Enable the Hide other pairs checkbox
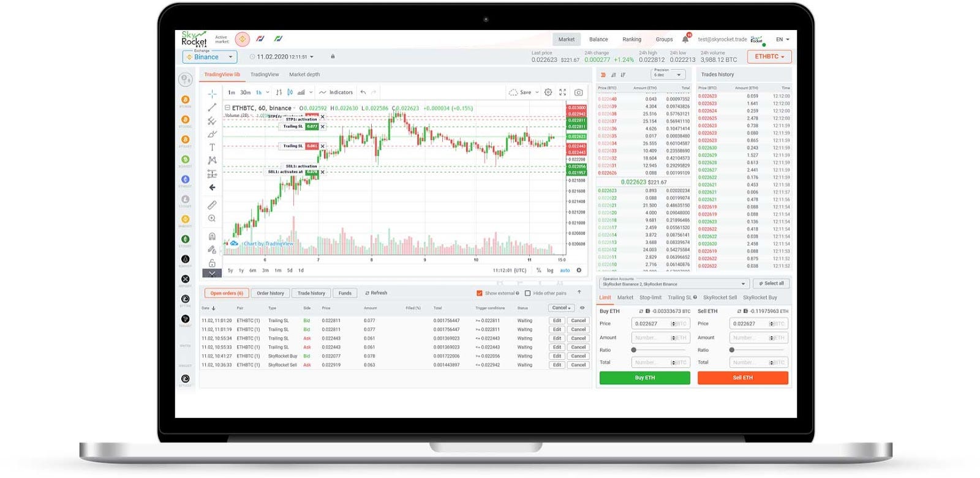980x478 pixels. 528,293
